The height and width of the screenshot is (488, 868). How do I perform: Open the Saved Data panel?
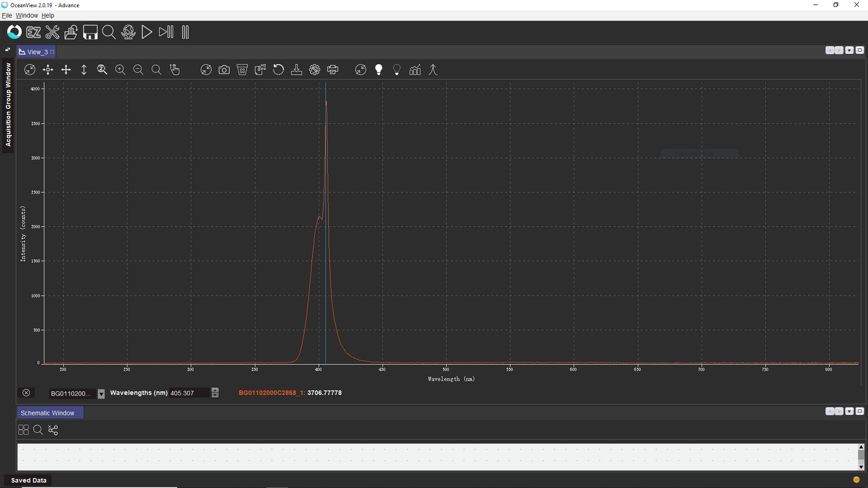[x=28, y=480]
